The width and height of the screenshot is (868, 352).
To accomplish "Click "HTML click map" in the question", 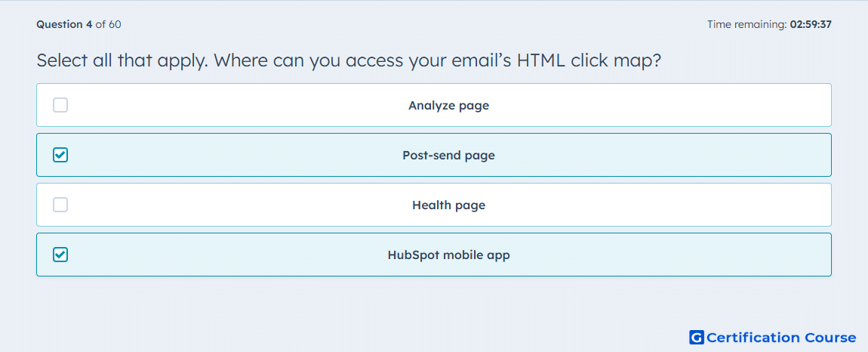I will click(x=589, y=60).
